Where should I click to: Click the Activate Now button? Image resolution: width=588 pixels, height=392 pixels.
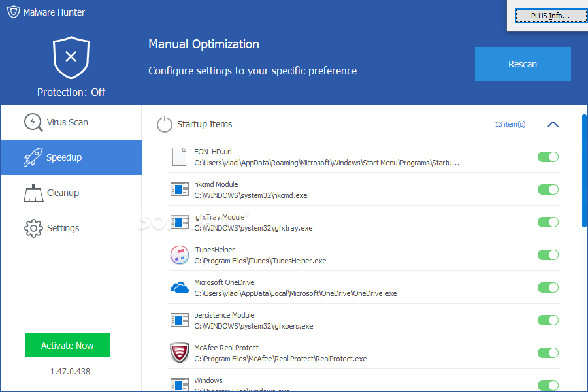point(67,345)
